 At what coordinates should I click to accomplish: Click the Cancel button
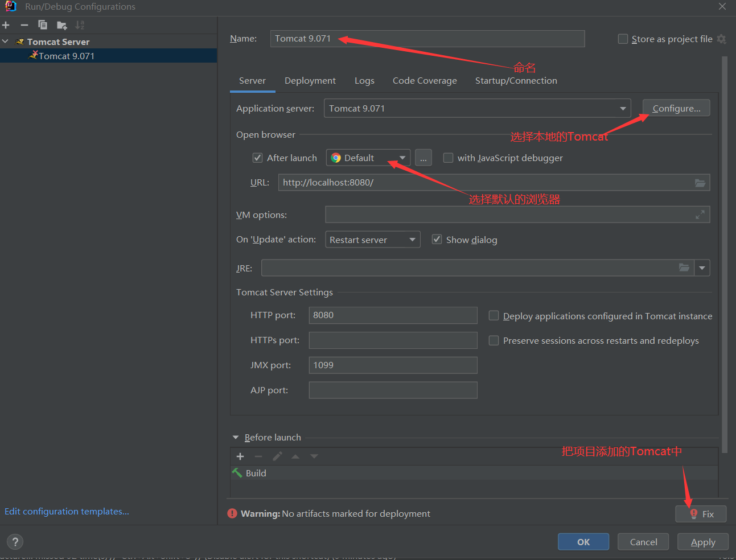(643, 542)
